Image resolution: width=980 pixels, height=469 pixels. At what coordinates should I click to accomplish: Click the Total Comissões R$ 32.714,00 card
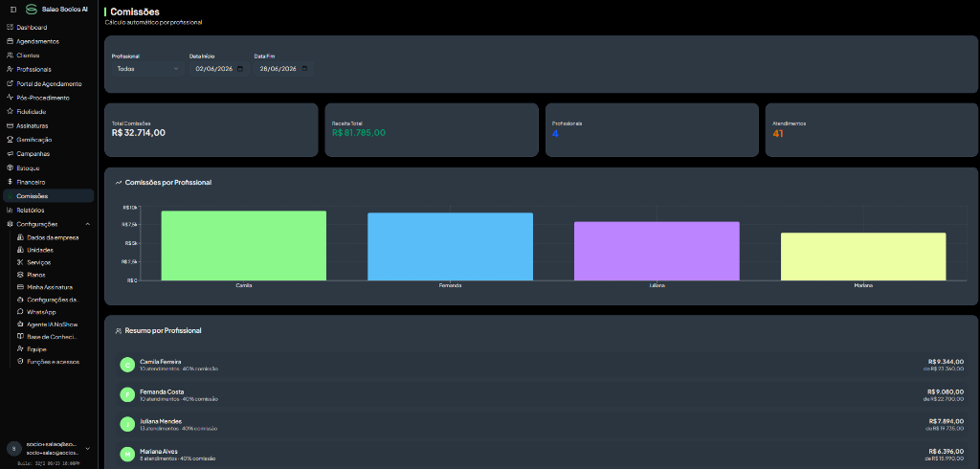(x=212, y=130)
